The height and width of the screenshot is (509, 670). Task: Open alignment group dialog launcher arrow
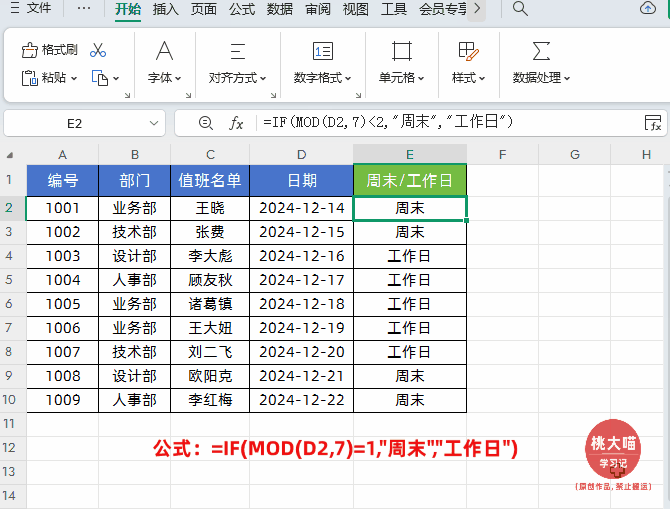(273, 96)
